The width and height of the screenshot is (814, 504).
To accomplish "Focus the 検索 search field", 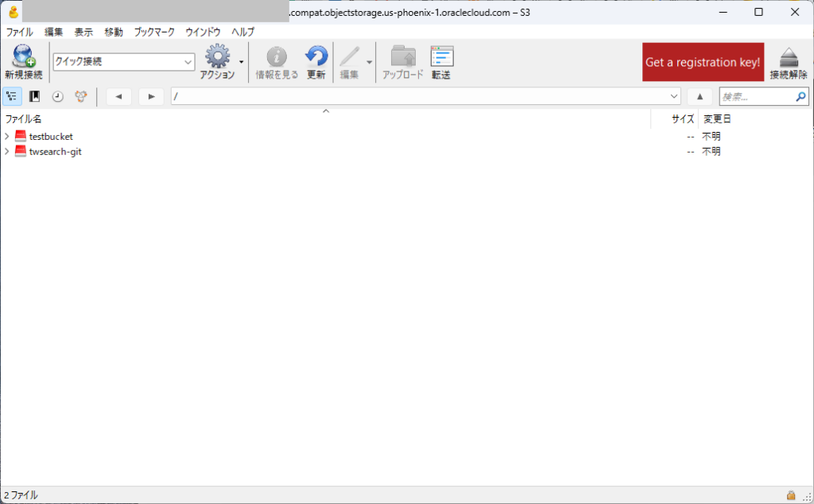I will point(758,96).
